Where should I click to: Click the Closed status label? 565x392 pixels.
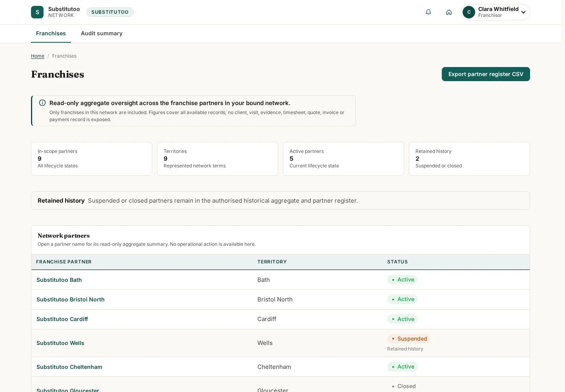(x=403, y=386)
